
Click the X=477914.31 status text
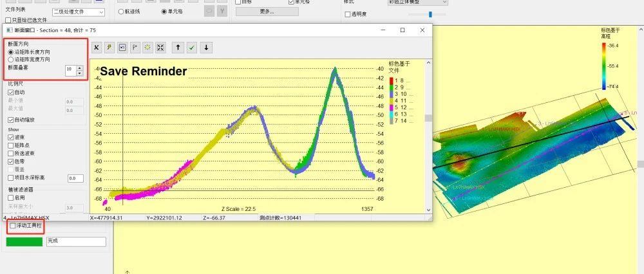coord(107,218)
